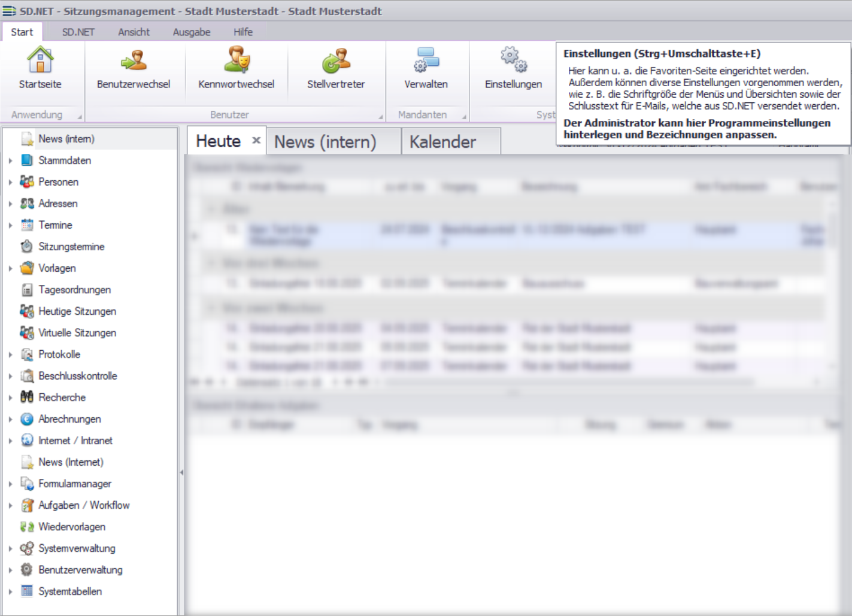Open the Stellvertreter ribbon button
The height and width of the screenshot is (616, 852).
336,60
